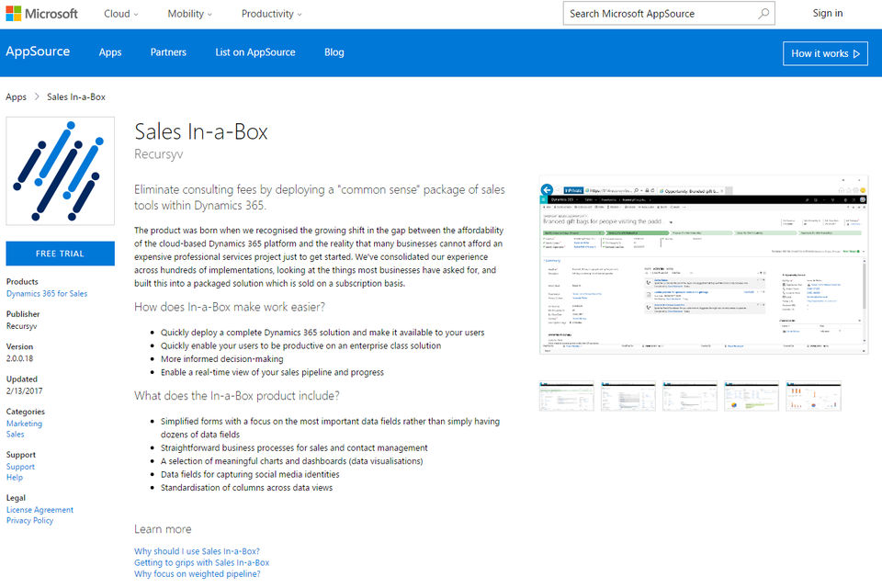Open the Partners menu item
This screenshot has width=882, height=588.
168,52
